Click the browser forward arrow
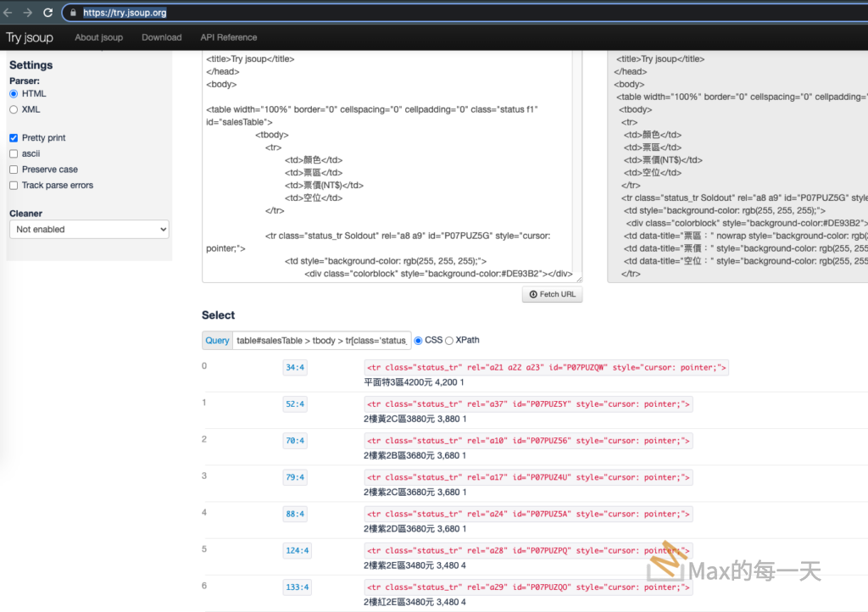 click(x=28, y=13)
